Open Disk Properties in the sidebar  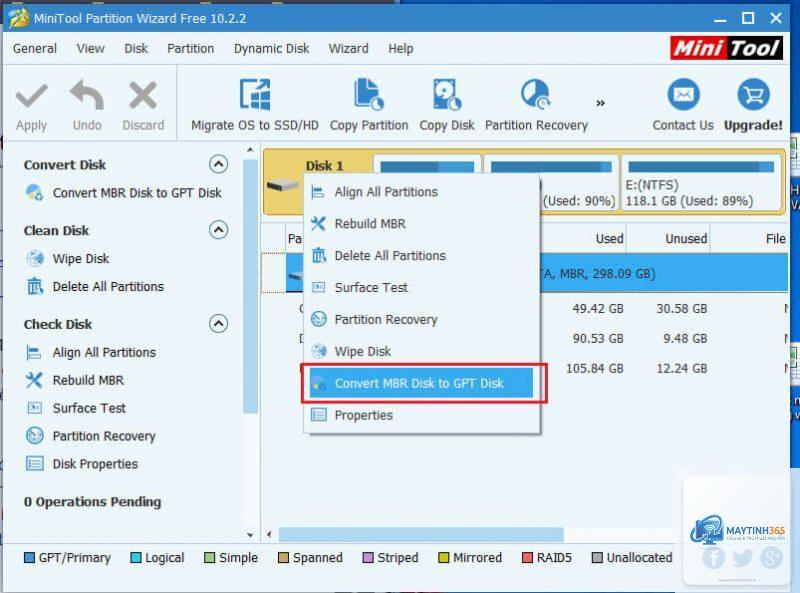pyautogui.click(x=82, y=464)
